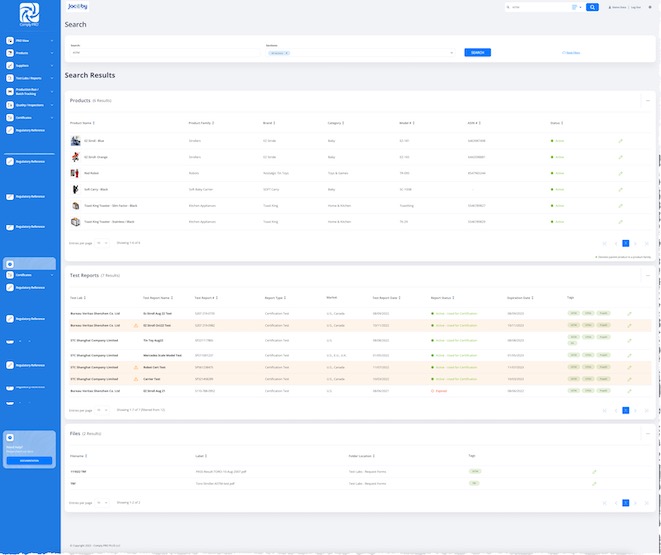Click the Reset filters link
The width and height of the screenshot is (661, 555).
(x=571, y=52)
